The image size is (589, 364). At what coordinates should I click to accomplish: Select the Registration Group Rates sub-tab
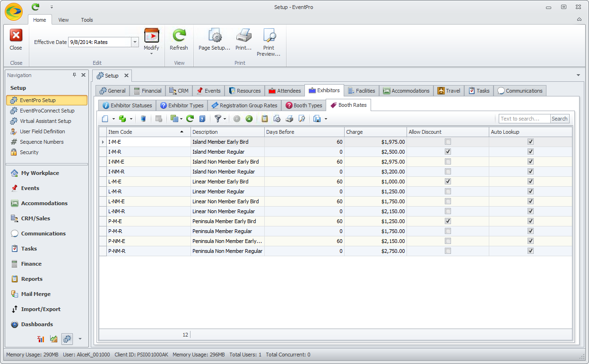click(x=244, y=105)
